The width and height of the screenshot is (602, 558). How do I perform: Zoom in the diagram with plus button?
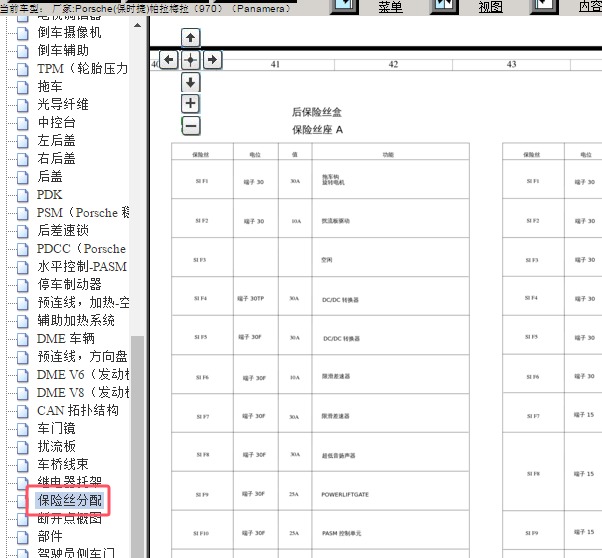point(190,104)
